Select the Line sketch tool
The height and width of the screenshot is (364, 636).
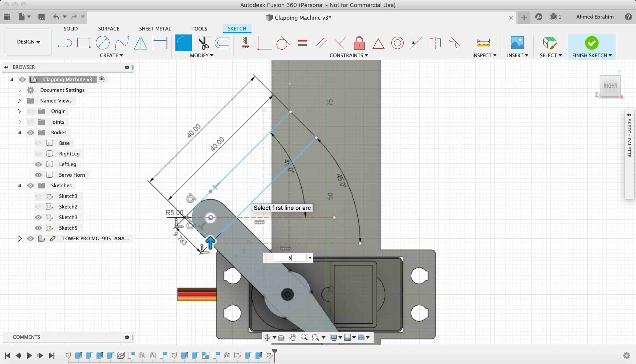coord(65,43)
